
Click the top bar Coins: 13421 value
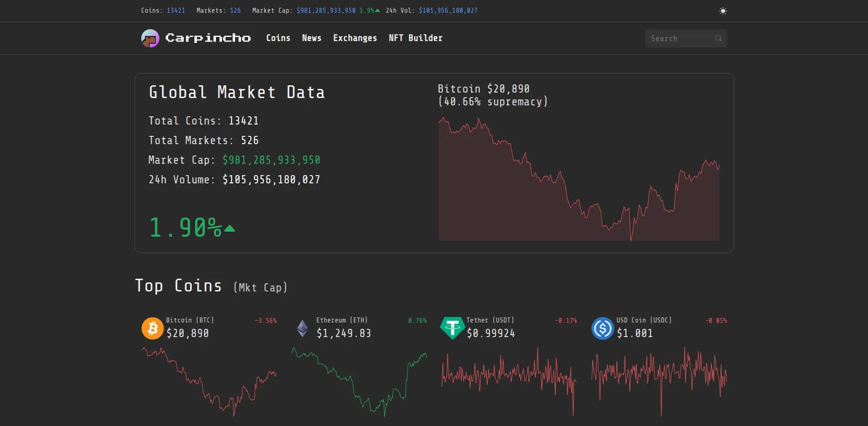point(176,10)
